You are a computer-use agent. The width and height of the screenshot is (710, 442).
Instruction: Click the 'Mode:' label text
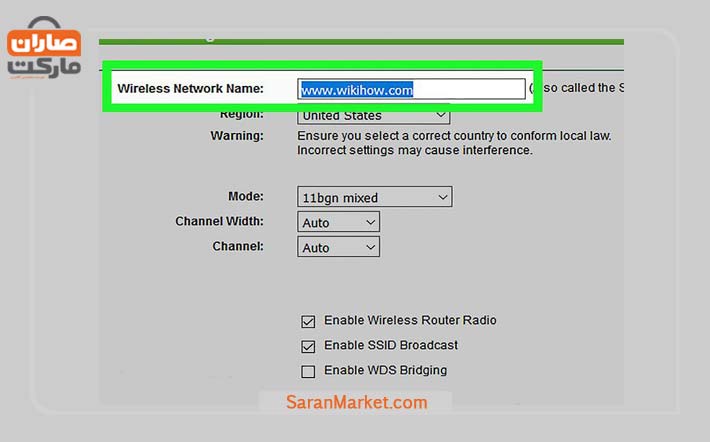tap(246, 197)
